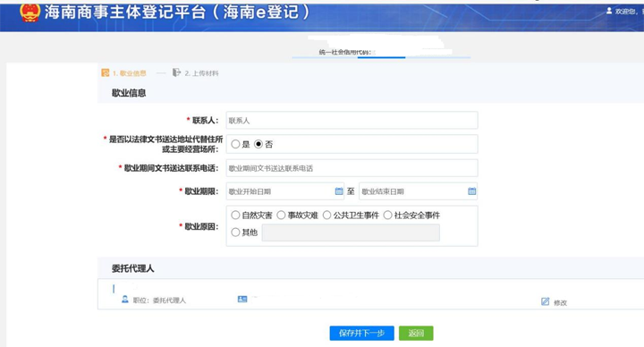Click the 歇业期限 field label
The image size is (644, 347).
(201, 191)
